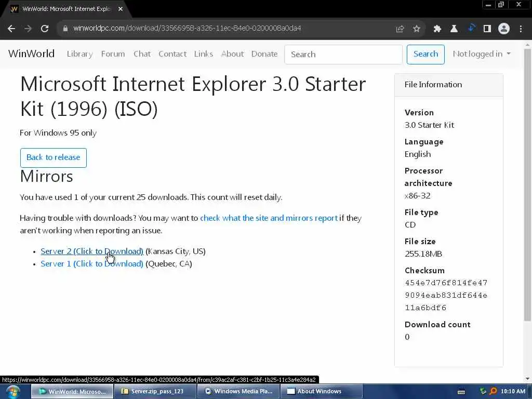Screen dimensions: 532x399
Task: Open About Windows taskbar button
Action: click(322, 392)
